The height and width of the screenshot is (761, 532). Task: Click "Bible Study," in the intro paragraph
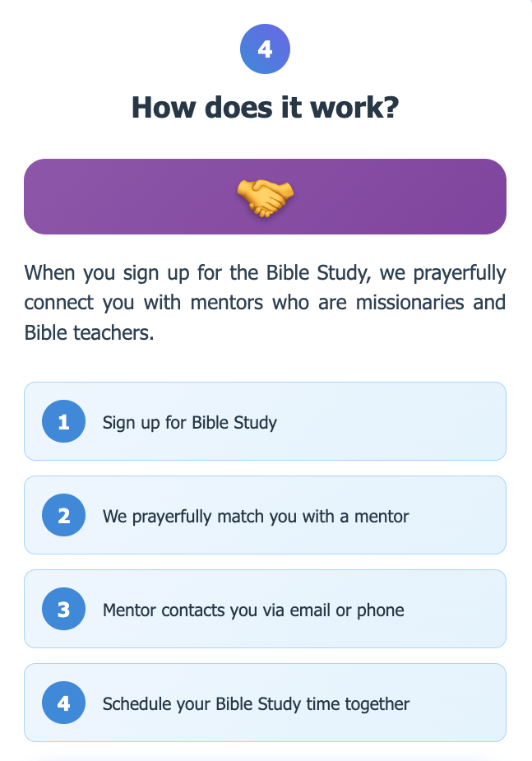[318, 273]
